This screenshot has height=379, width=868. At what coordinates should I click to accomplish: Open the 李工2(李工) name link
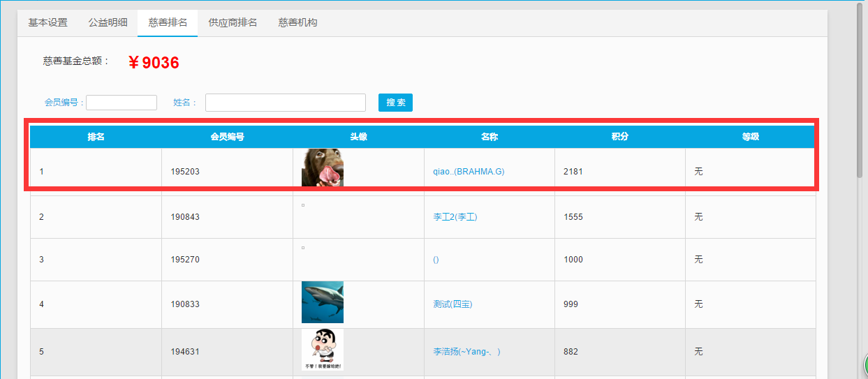[x=455, y=217]
